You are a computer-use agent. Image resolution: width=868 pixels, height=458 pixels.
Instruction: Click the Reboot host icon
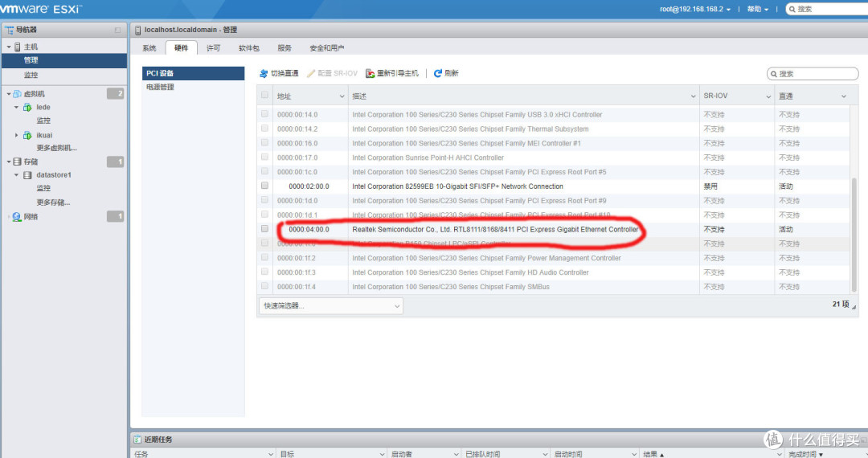coord(371,73)
